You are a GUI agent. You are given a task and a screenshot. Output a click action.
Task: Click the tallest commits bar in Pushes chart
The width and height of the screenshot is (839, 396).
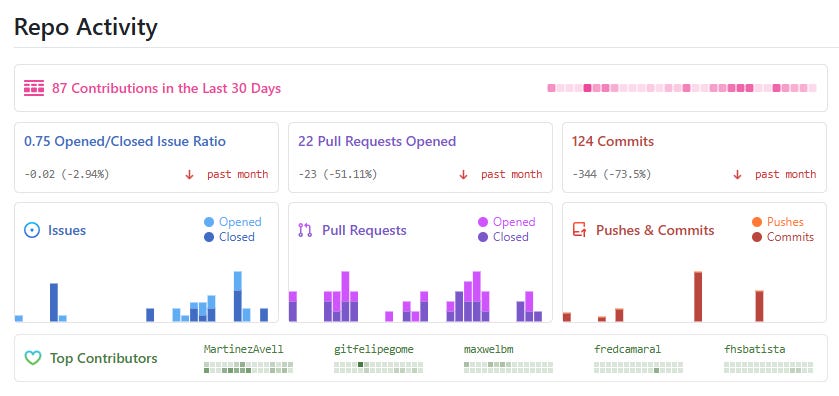coord(698,296)
